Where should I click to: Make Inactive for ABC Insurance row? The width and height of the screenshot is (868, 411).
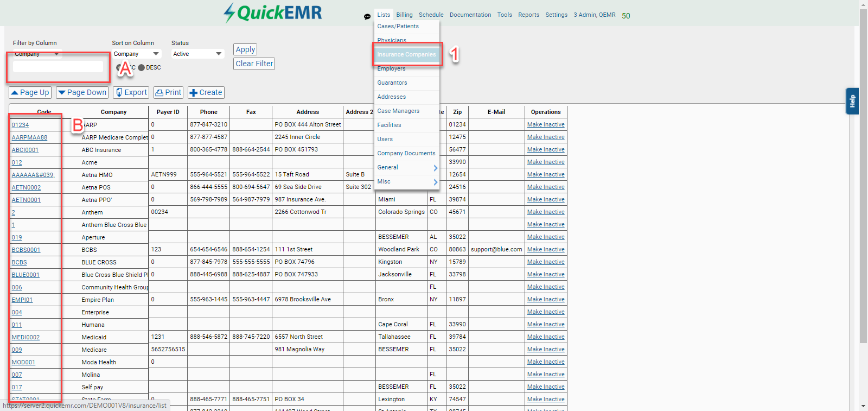click(546, 150)
